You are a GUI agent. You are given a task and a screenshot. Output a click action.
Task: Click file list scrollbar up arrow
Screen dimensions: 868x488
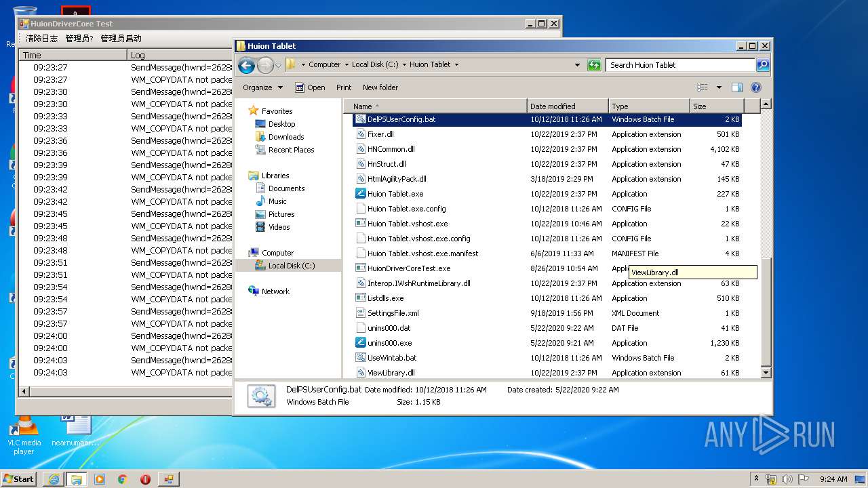pyautogui.click(x=766, y=104)
